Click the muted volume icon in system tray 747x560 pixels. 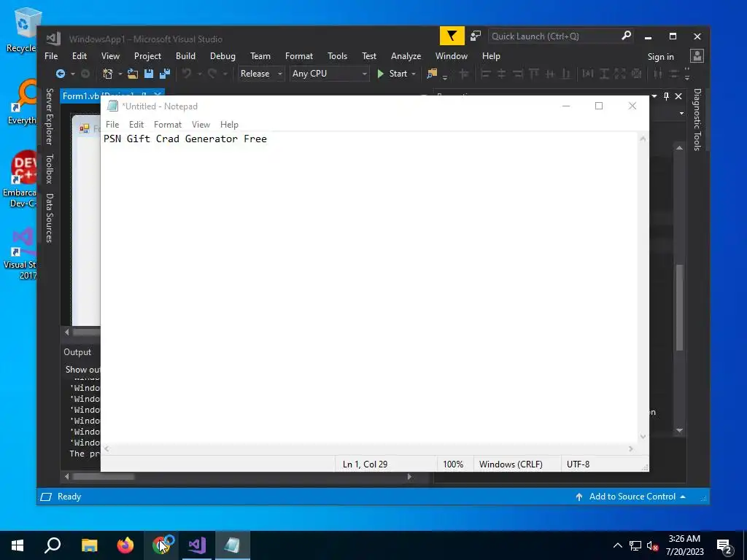tap(652, 545)
